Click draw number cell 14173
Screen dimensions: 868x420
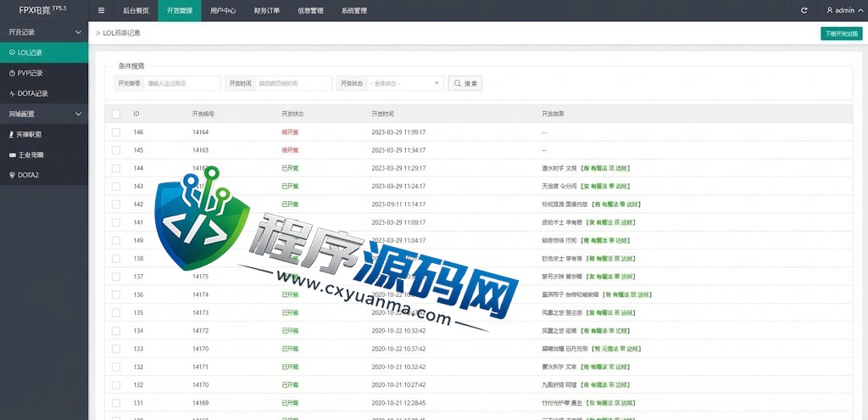(x=200, y=312)
